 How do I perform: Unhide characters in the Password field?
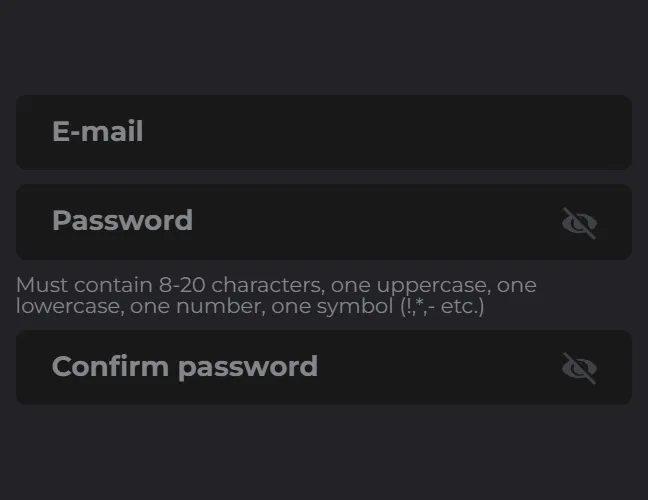(579, 223)
